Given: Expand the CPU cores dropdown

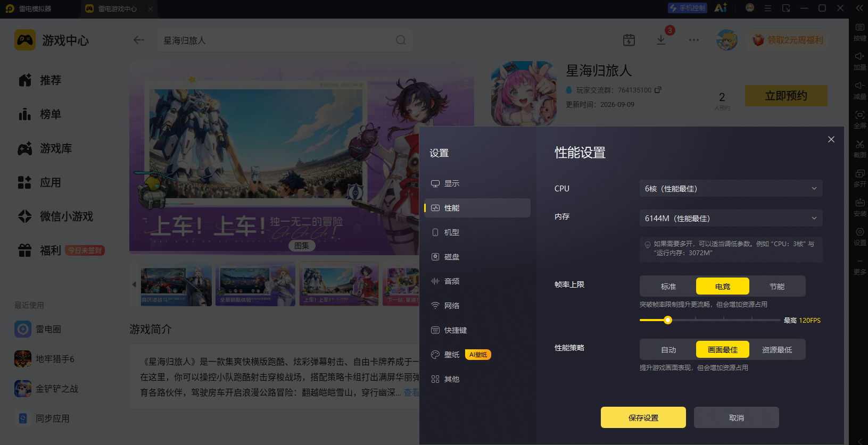Looking at the screenshot, I should pyautogui.click(x=731, y=188).
